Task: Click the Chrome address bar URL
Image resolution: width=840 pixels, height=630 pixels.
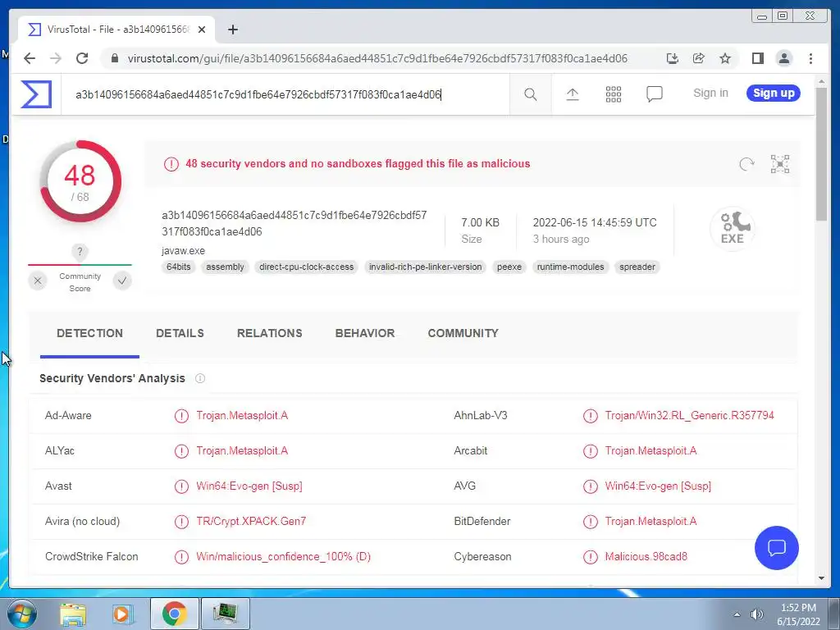Action: tap(377, 58)
